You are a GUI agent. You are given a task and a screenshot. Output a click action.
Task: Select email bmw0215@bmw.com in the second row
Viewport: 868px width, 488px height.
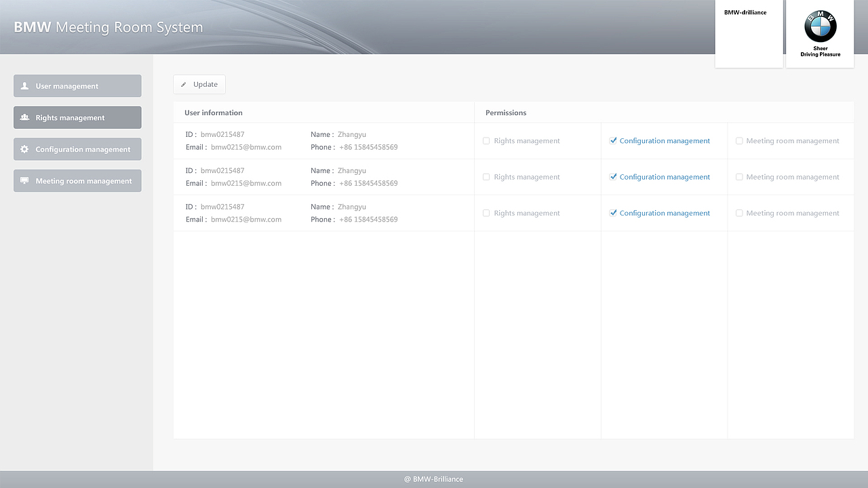(x=246, y=183)
